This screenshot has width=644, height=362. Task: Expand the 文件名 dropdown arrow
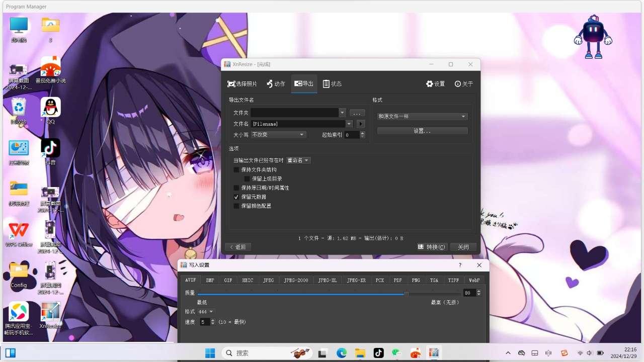349,124
